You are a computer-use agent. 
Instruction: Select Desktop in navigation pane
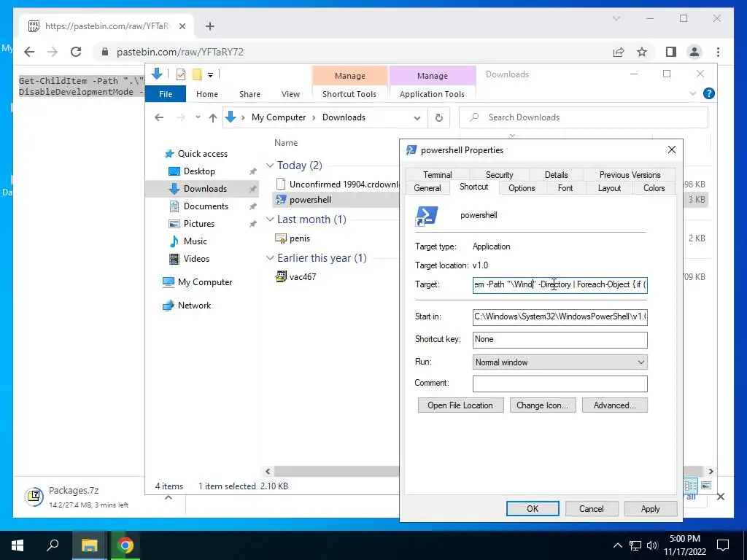click(199, 171)
